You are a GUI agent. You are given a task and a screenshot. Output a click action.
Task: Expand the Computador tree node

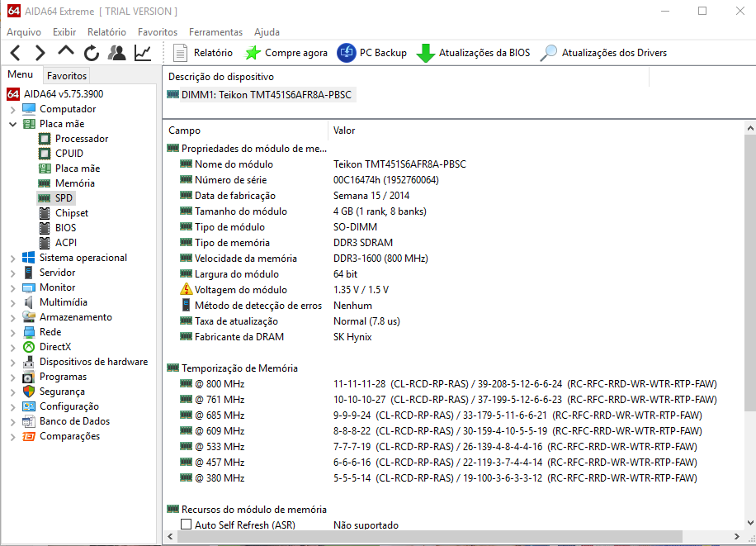[x=13, y=110]
